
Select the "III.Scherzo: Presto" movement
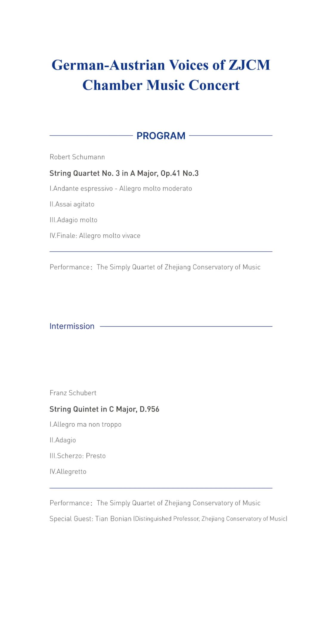78,456
